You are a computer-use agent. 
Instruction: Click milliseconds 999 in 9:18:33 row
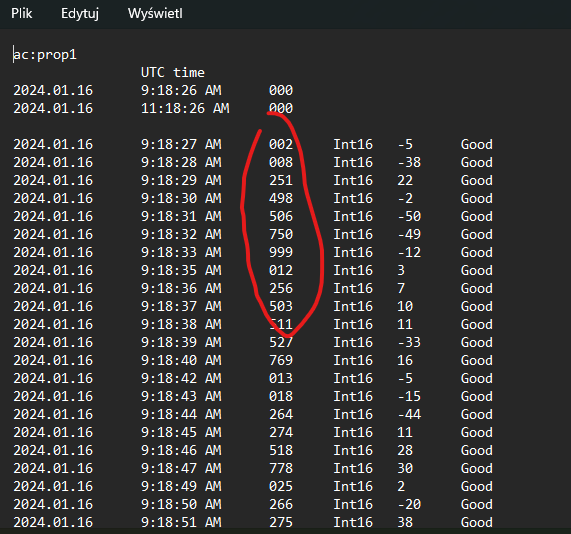coord(281,252)
